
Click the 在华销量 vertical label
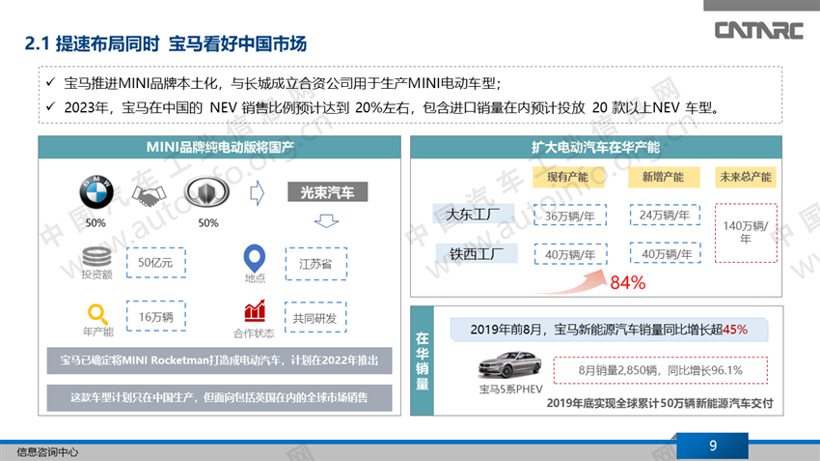point(422,361)
